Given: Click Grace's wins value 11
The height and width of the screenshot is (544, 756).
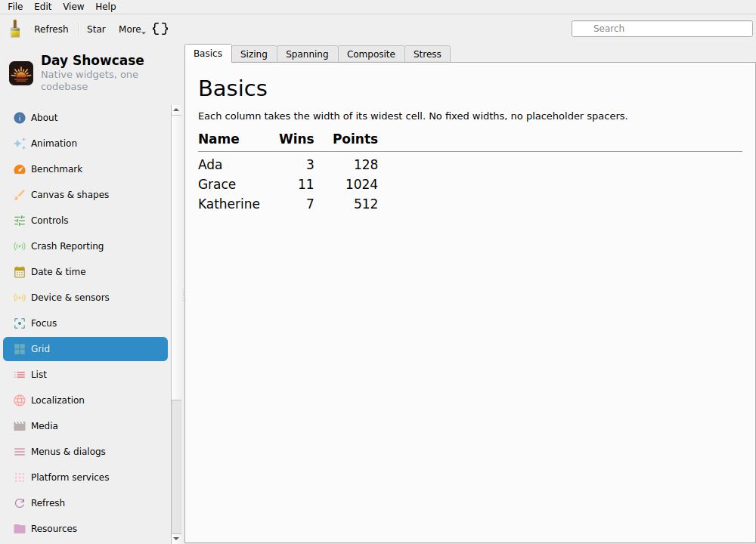Looking at the screenshot, I should [305, 184].
